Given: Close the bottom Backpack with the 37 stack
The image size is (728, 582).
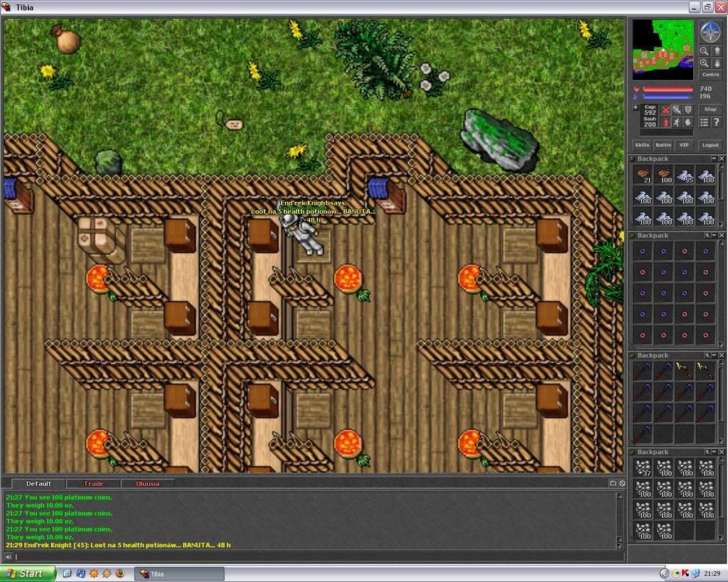Looking at the screenshot, I should coord(721,452).
